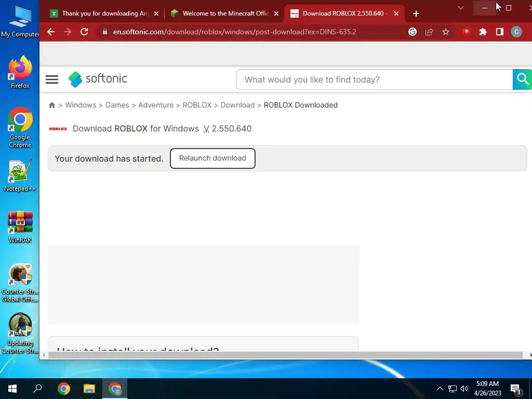Open the volume tray icon
The width and height of the screenshot is (532, 399).
point(464,389)
